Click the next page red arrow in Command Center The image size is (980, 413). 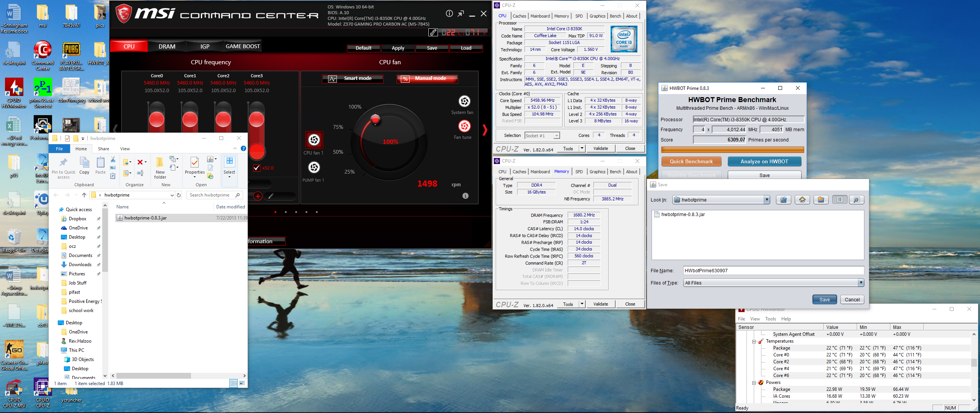pyautogui.click(x=485, y=130)
